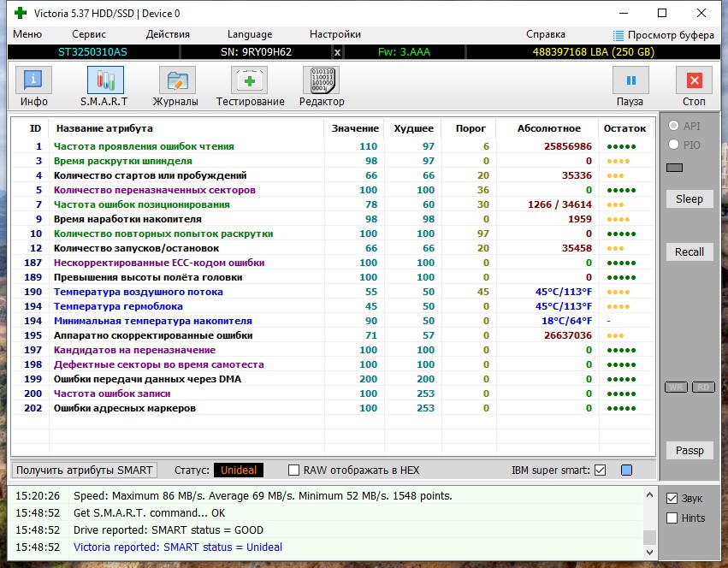Click the red Стоп stop icon

694,80
